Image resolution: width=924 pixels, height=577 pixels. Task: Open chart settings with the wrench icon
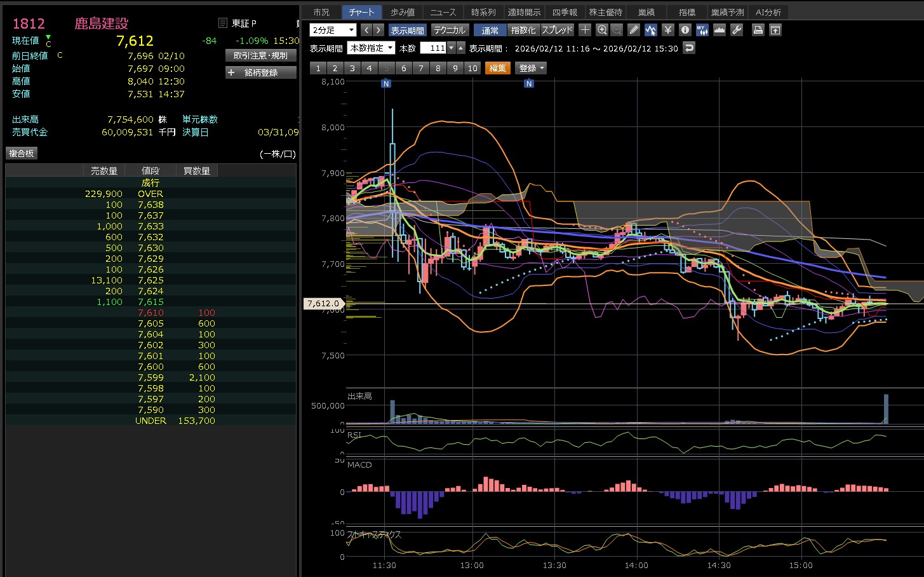tap(737, 30)
